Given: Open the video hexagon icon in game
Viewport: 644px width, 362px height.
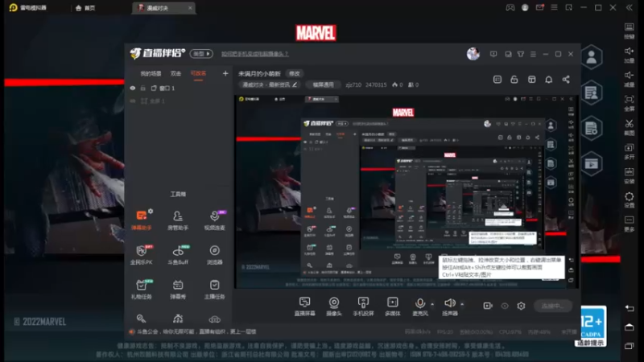Looking at the screenshot, I should coord(592,164).
